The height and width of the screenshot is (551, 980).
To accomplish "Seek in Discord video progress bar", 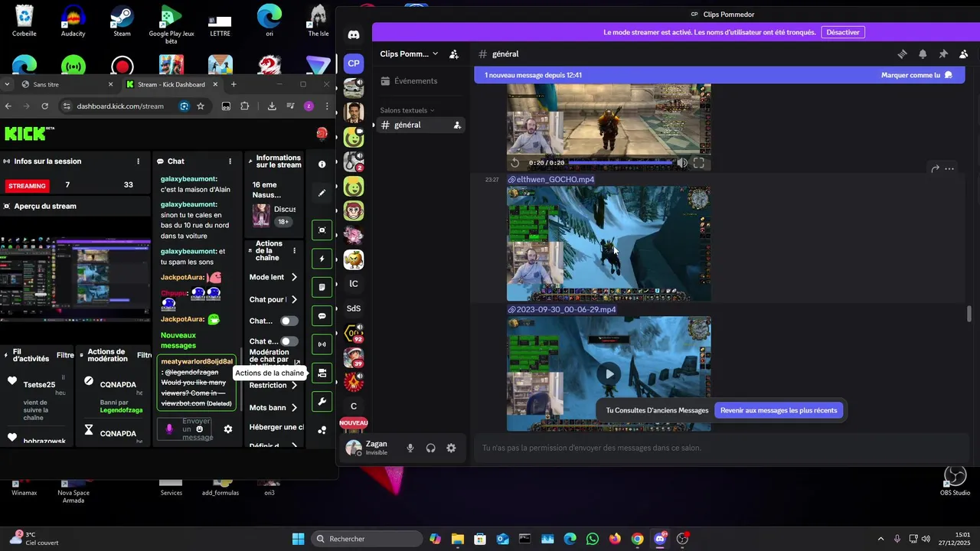I will click(620, 162).
